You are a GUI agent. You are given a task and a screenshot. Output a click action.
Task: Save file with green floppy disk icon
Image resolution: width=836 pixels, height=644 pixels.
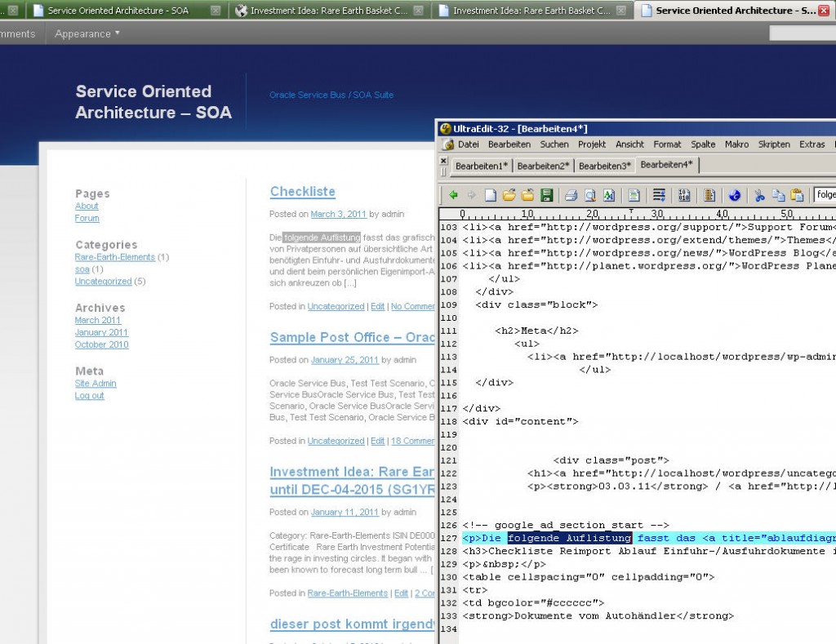(x=546, y=195)
